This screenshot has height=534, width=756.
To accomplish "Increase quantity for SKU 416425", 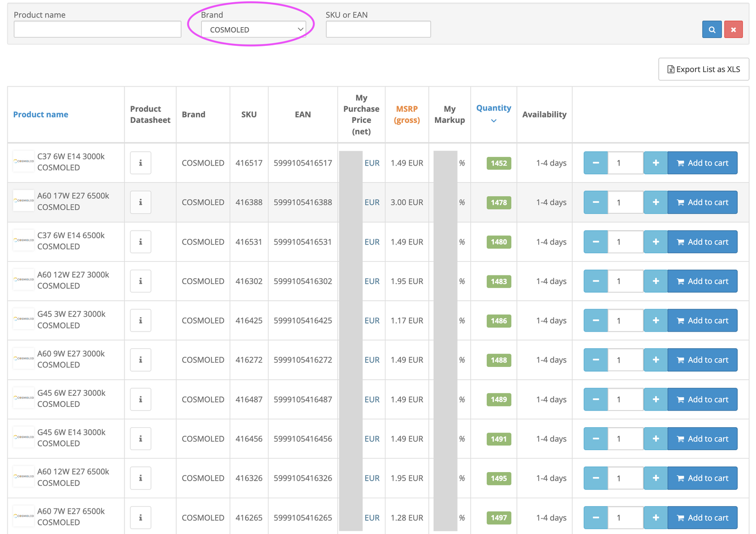I will tap(656, 320).
